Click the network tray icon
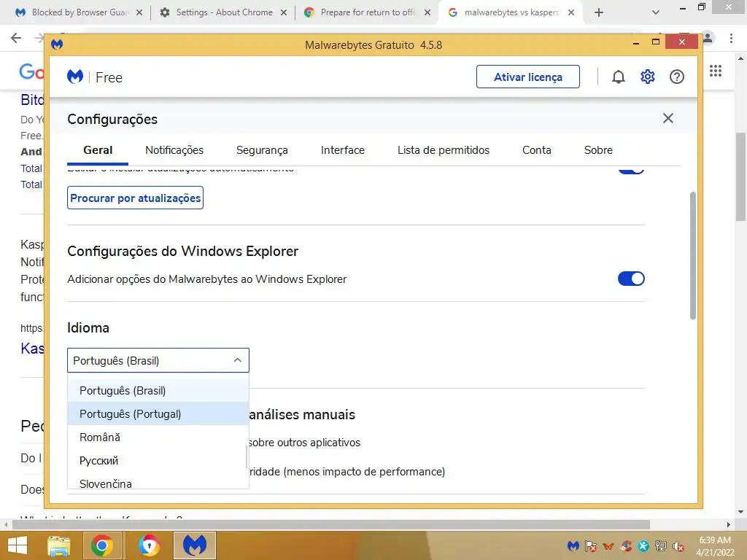747x560 pixels. click(661, 545)
